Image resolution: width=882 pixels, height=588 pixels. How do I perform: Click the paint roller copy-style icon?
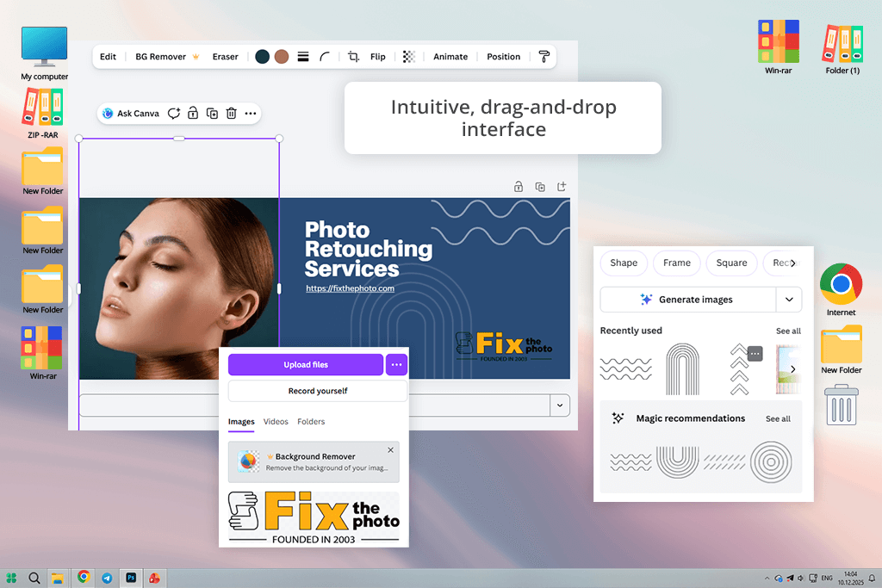point(544,57)
